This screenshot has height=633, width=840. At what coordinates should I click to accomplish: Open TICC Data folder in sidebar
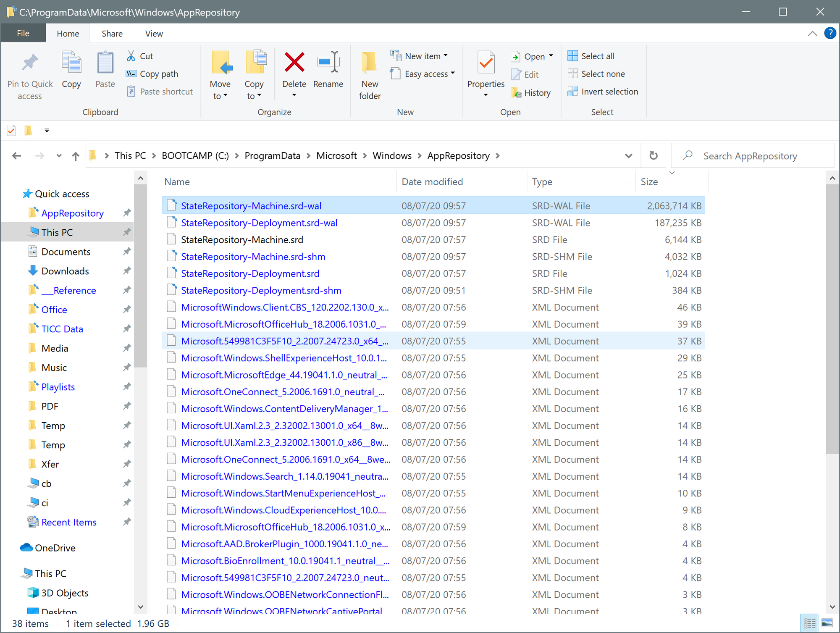pos(62,329)
